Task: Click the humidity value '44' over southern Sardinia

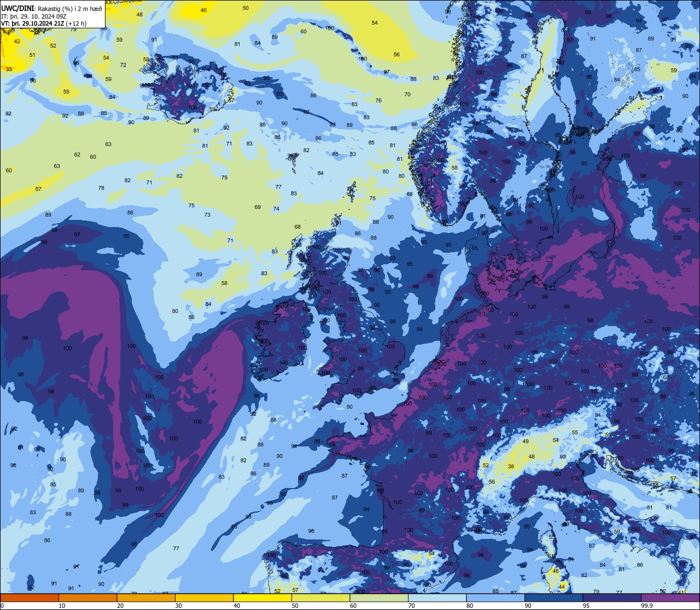Action: pyautogui.click(x=562, y=586)
